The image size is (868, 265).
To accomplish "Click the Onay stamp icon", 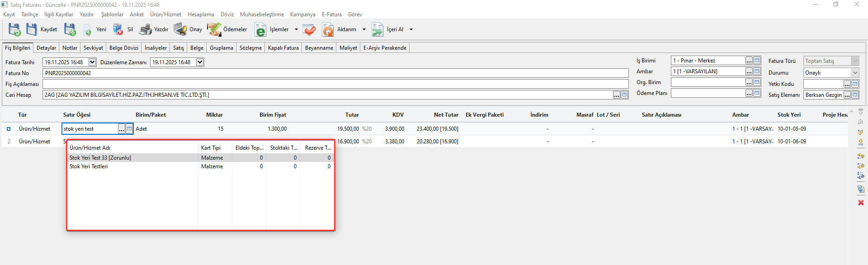I will click(x=180, y=29).
